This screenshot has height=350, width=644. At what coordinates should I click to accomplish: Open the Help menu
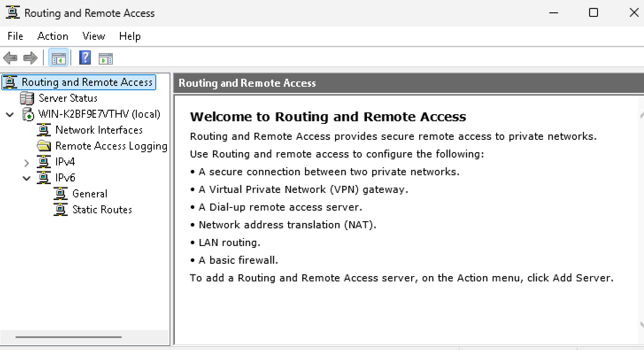click(130, 36)
